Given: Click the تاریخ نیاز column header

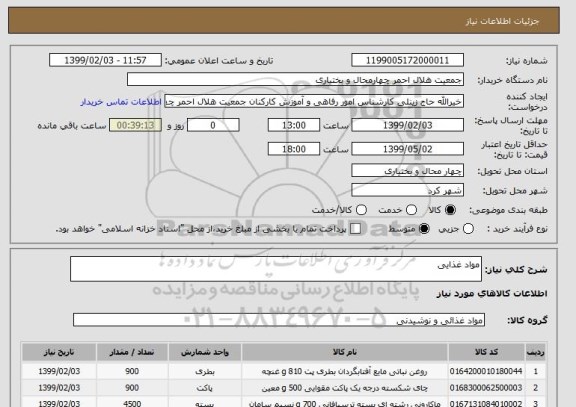Looking at the screenshot, I should [x=59, y=352].
